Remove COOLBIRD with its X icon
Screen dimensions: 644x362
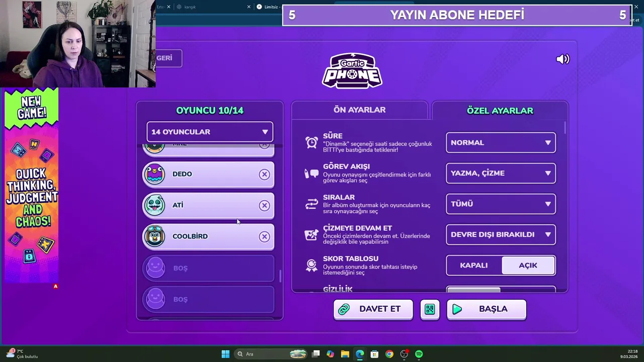[264, 237]
